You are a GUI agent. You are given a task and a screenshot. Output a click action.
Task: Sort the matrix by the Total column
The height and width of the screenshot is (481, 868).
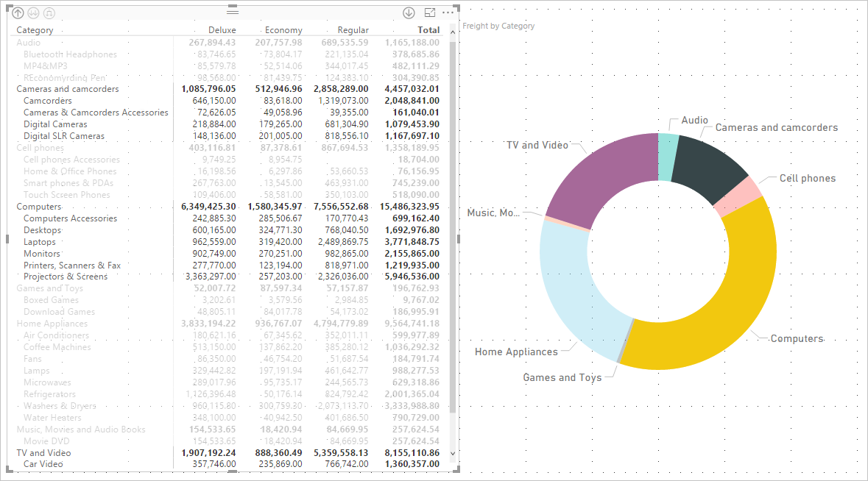(428, 29)
